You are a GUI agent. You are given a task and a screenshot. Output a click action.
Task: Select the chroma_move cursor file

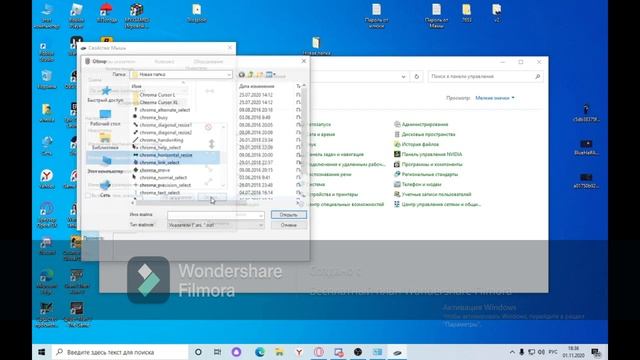coord(155,170)
